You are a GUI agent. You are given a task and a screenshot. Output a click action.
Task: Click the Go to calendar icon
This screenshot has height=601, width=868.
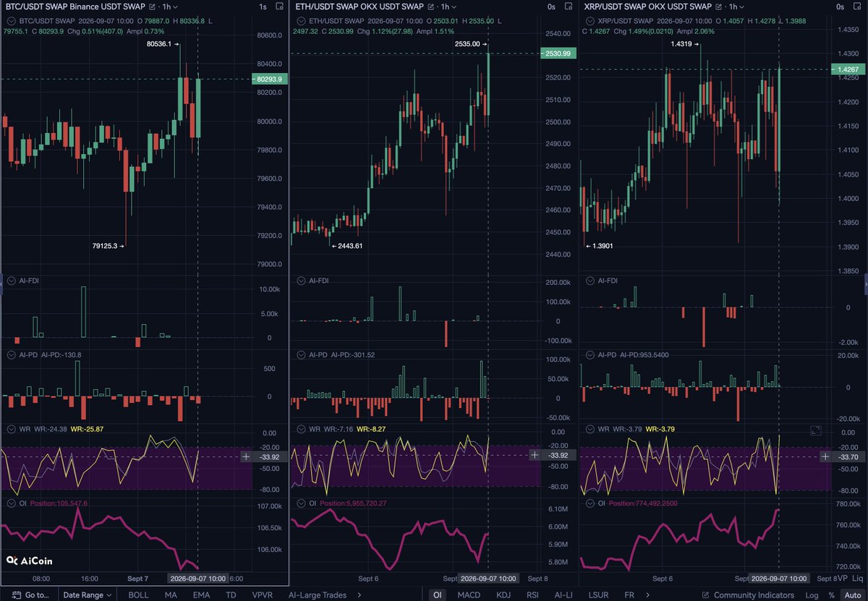16,595
